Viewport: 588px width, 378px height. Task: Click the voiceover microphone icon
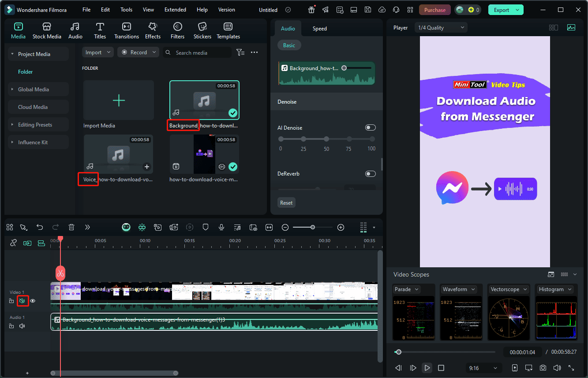(x=221, y=227)
